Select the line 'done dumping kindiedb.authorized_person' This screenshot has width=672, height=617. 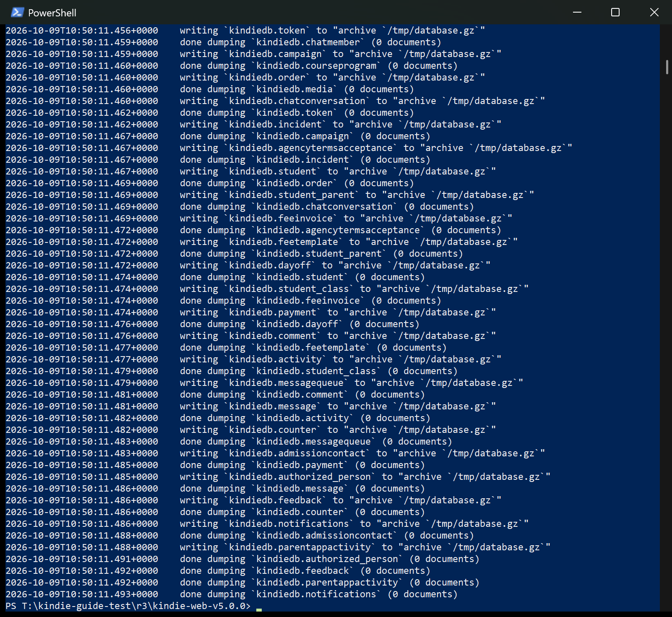point(242,559)
